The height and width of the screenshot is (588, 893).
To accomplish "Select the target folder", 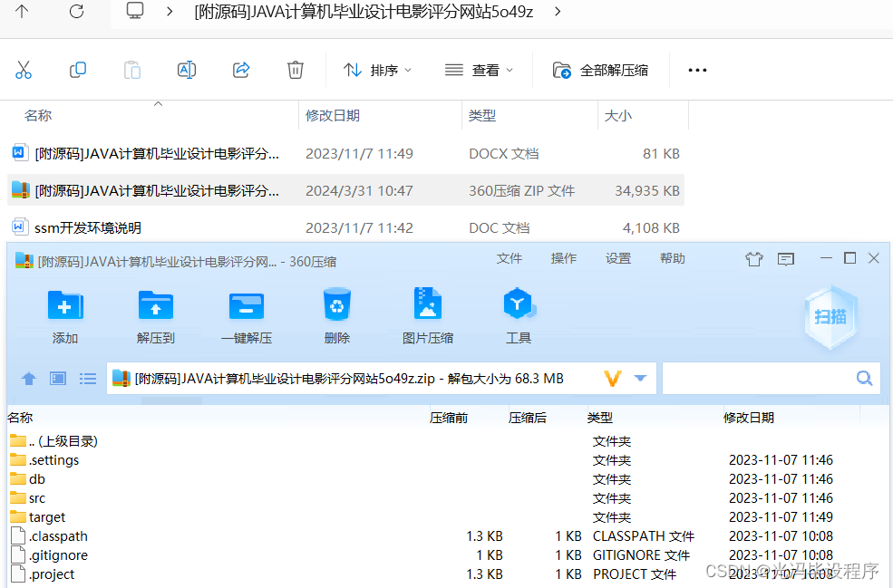I will (x=37, y=517).
